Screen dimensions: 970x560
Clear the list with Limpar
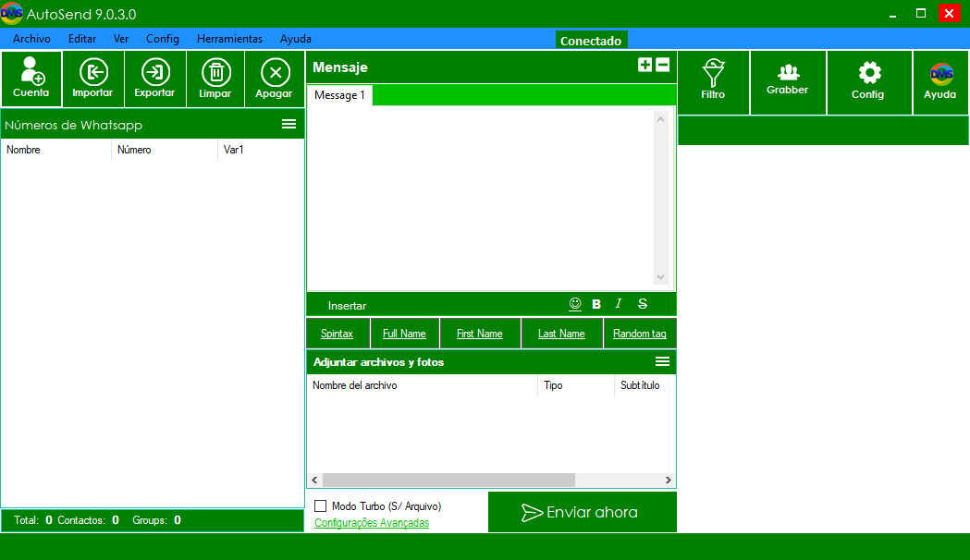(x=215, y=79)
